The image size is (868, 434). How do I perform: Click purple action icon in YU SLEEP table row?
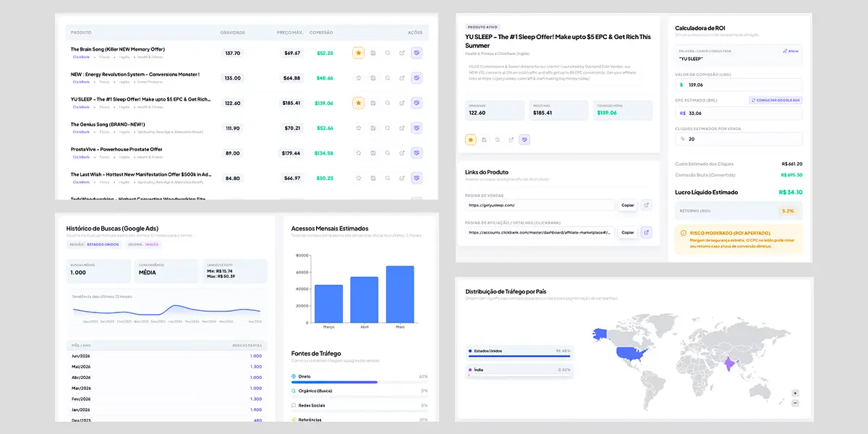tap(416, 103)
